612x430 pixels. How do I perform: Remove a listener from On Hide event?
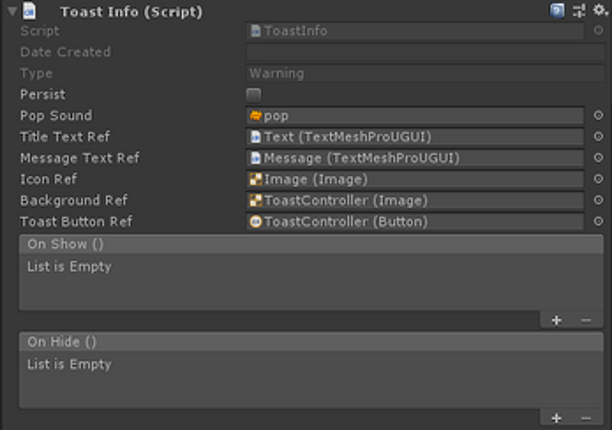(585, 418)
